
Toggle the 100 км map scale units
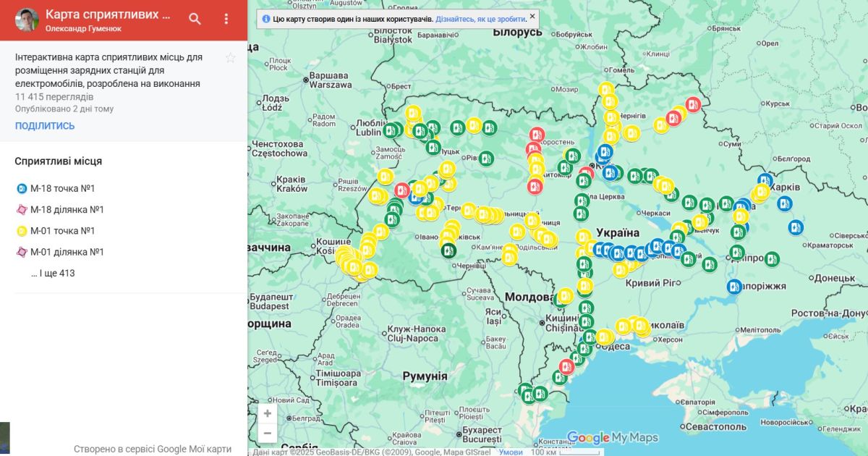pyautogui.click(x=564, y=452)
